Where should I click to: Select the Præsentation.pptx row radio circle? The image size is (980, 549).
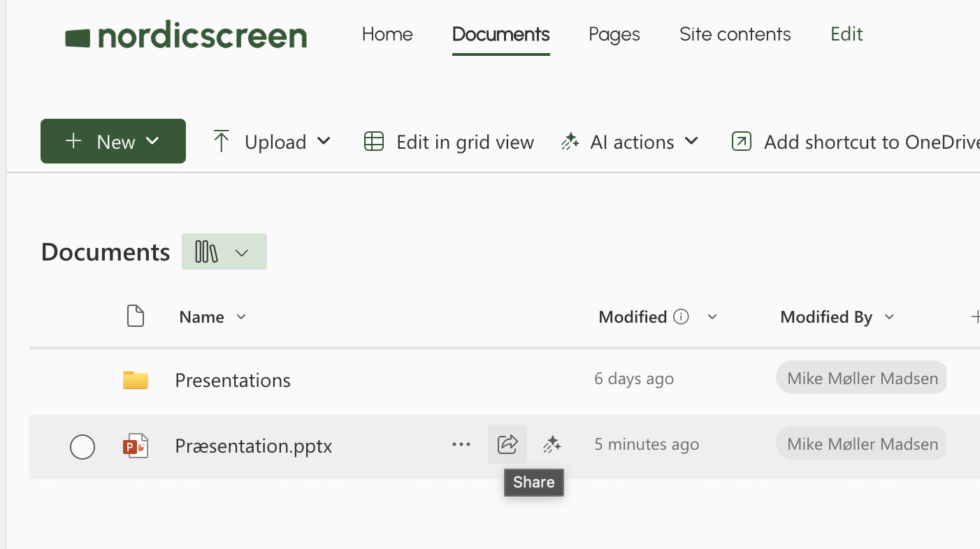pos(82,447)
